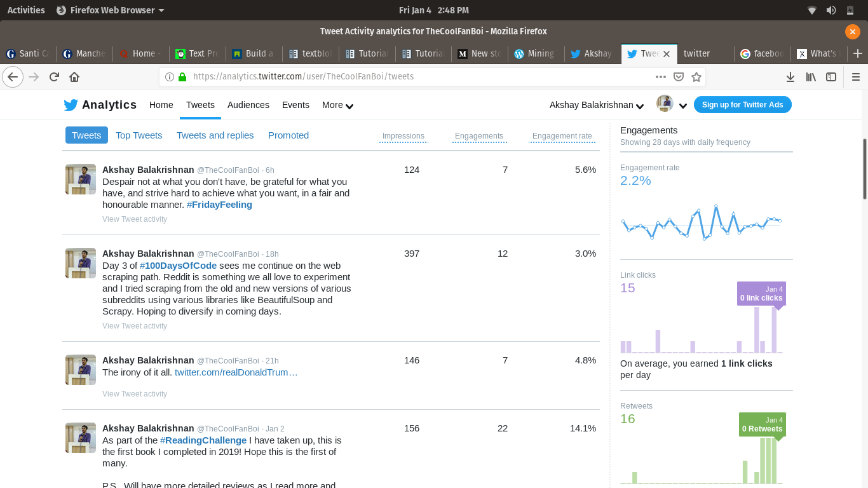Switch to the 'Text Pro' browser tab
This screenshot has height=488, width=868.
coord(197,54)
